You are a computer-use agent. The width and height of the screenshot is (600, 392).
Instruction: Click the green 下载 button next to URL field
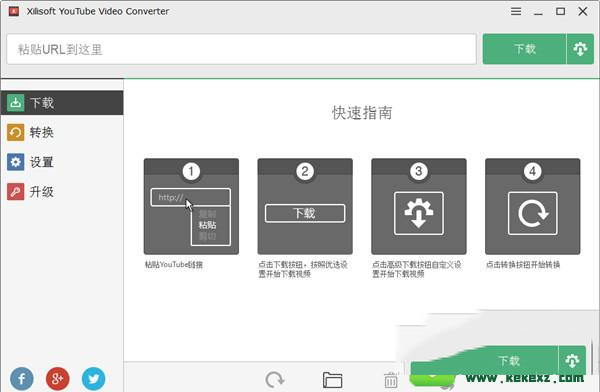pos(524,49)
